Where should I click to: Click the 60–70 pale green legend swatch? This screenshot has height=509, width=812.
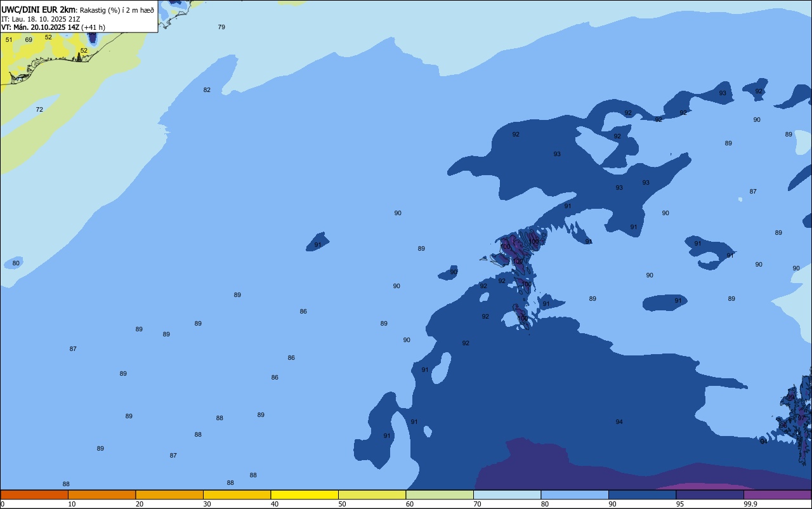(440, 494)
